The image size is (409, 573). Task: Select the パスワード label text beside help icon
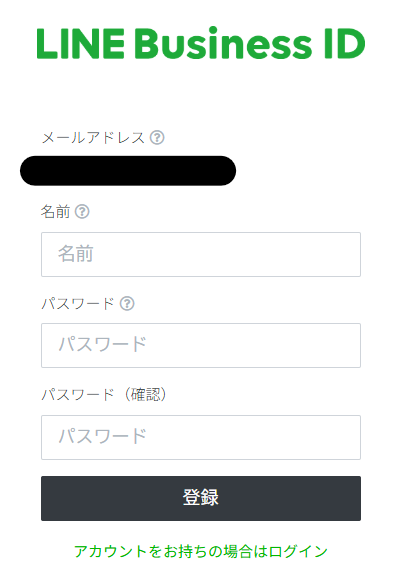pos(78,304)
